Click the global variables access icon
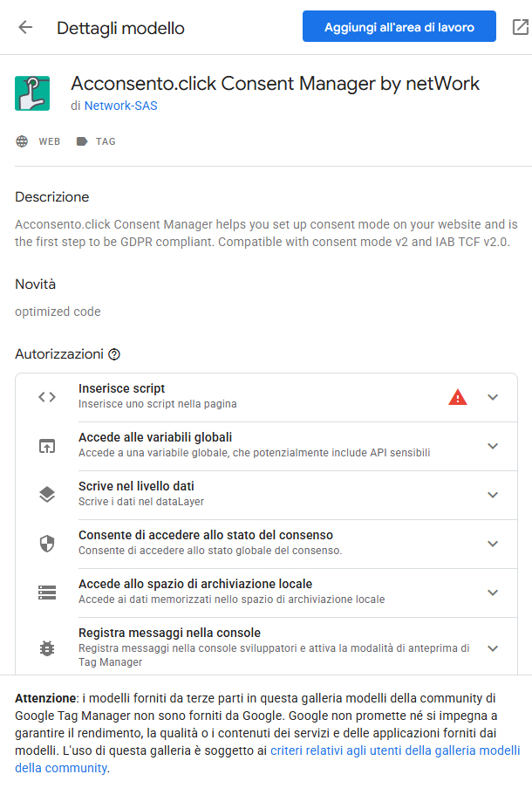Viewport: 532px width, 788px height. [47, 446]
